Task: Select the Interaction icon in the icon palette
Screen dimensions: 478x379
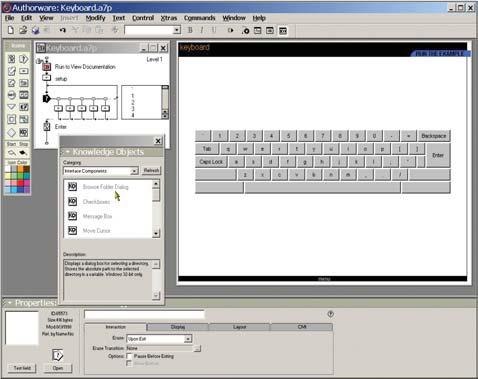Action: [x=24, y=59]
